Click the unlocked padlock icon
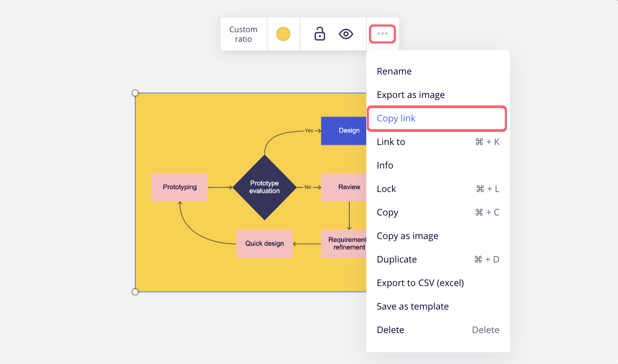Image resolution: width=618 pixels, height=364 pixels. (320, 34)
